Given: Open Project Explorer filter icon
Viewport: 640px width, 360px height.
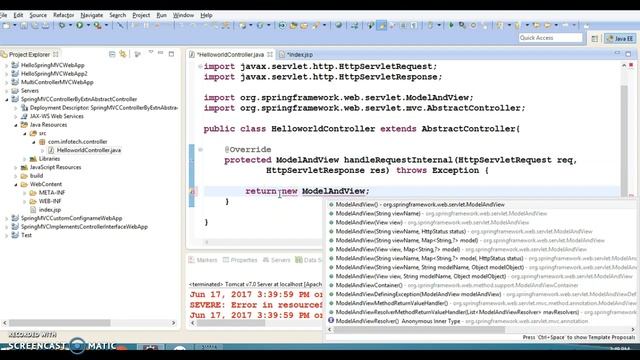Looking at the screenshot, I should [138, 54].
